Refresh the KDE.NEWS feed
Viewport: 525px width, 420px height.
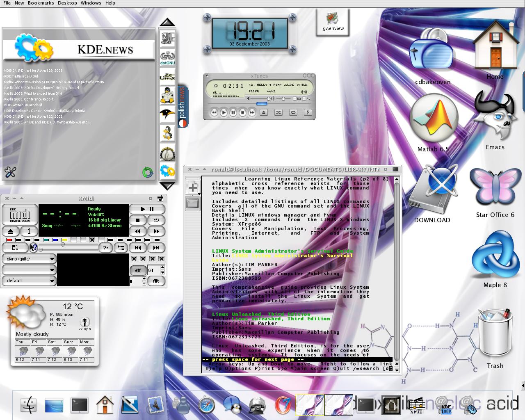pyautogui.click(x=147, y=172)
